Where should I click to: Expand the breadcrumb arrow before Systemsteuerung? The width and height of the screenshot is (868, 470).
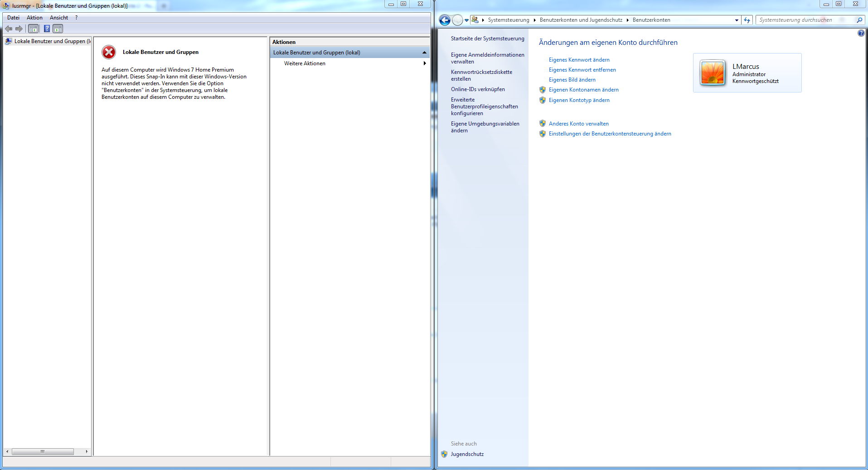[483, 20]
